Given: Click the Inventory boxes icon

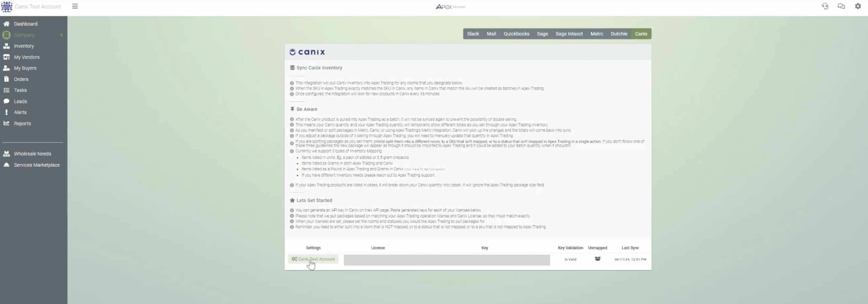Looking at the screenshot, I should pos(6,46).
